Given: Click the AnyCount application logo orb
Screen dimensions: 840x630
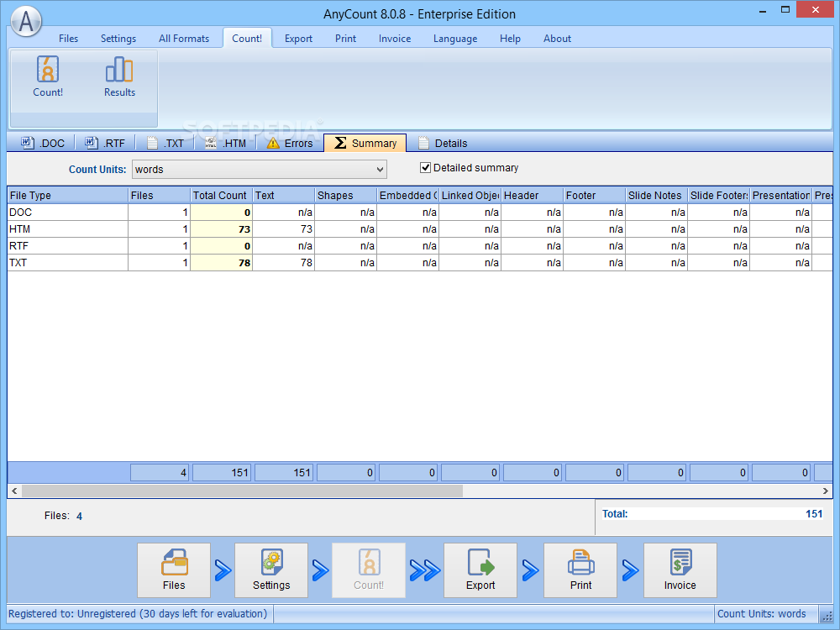Looking at the screenshot, I should point(26,22).
